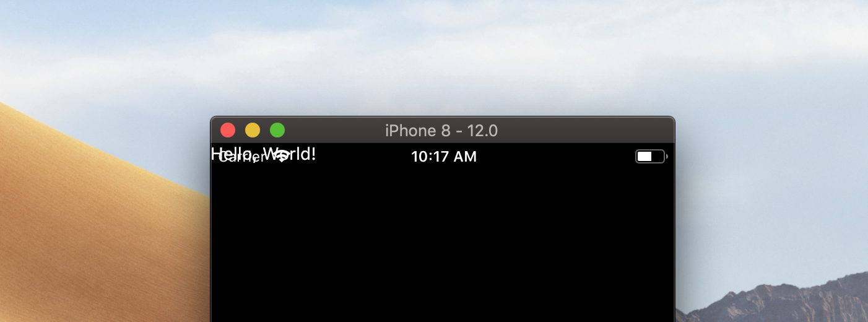Tap the "AM" part of the clock
Image resolution: width=868 pixels, height=322 pixels.
coord(466,157)
